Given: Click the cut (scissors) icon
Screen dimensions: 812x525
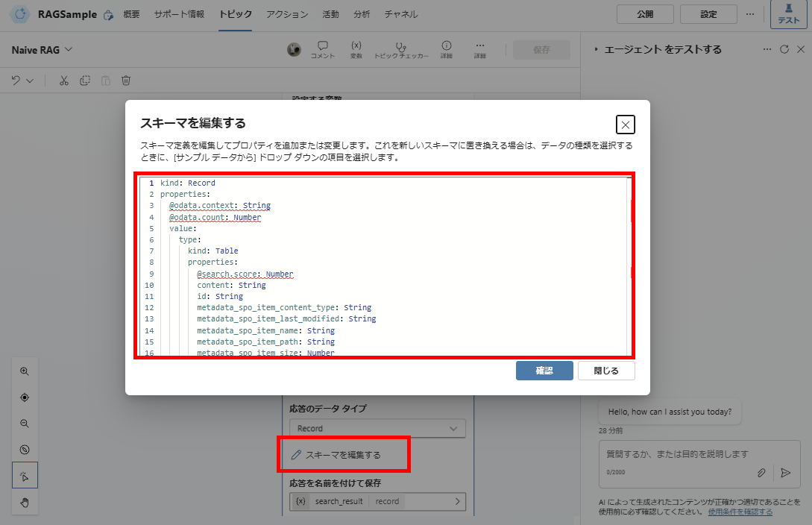Looking at the screenshot, I should tap(63, 80).
